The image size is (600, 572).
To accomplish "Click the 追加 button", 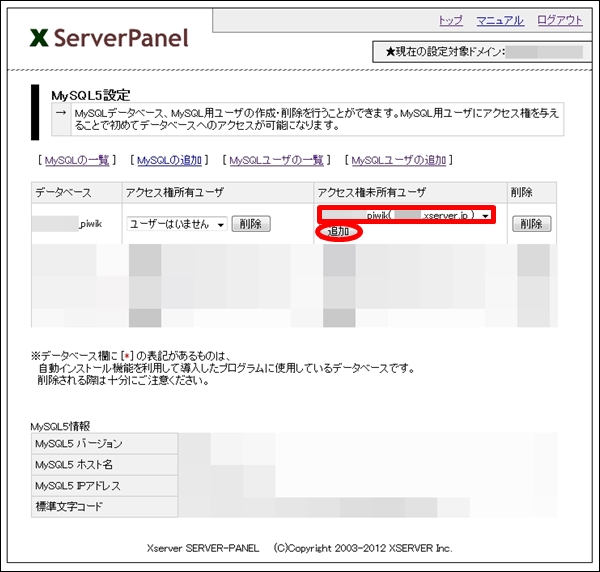I will coord(338,231).
